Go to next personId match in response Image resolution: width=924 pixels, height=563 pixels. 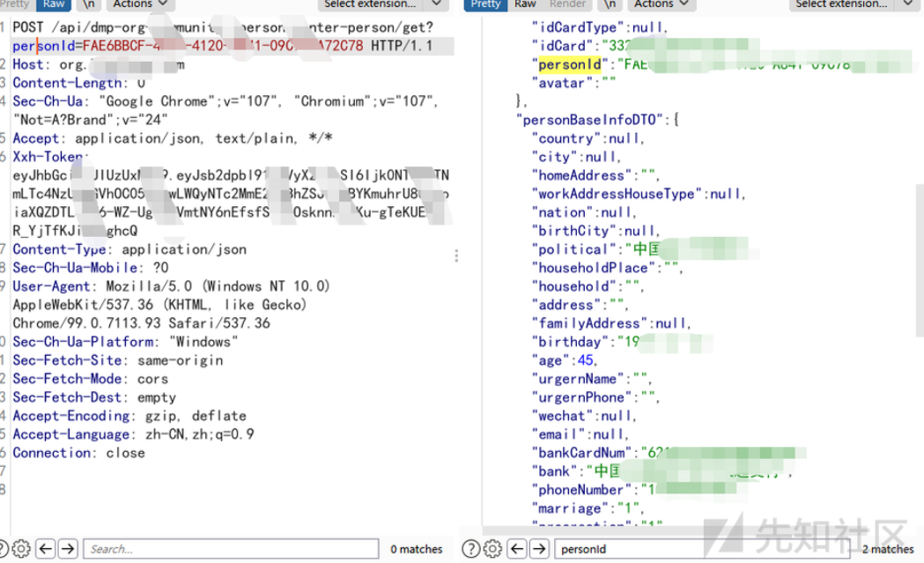540,549
